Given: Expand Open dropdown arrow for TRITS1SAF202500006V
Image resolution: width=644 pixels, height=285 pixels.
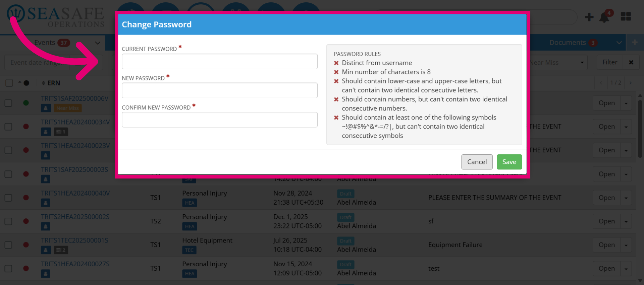Looking at the screenshot, I should click(x=626, y=103).
